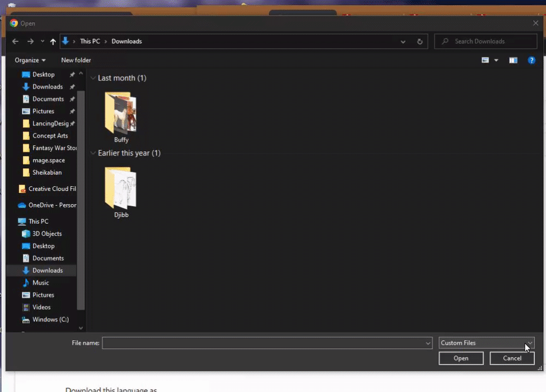Open the Organize menu
546x392 pixels.
(30, 60)
